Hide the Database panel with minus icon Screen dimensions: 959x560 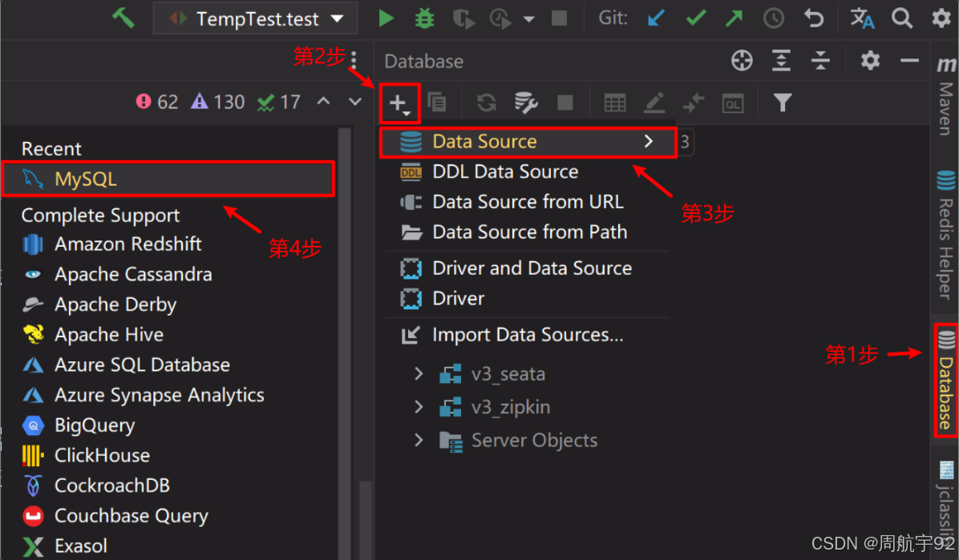coord(909,61)
